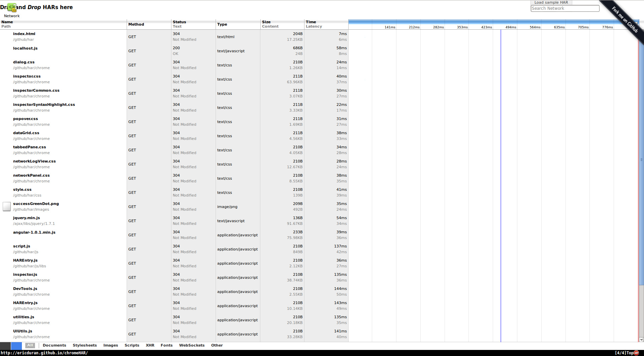Select the index.html request row
This screenshot has width=644, height=356.
(174, 36)
